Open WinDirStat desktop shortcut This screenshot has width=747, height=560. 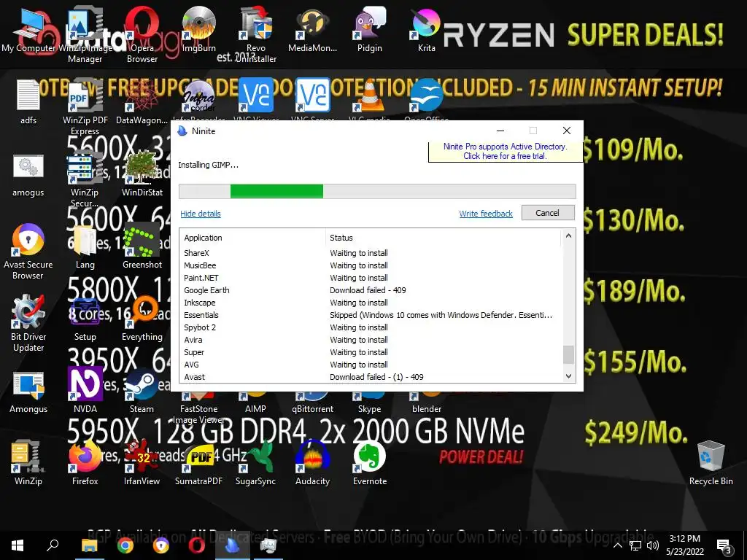pos(142,174)
